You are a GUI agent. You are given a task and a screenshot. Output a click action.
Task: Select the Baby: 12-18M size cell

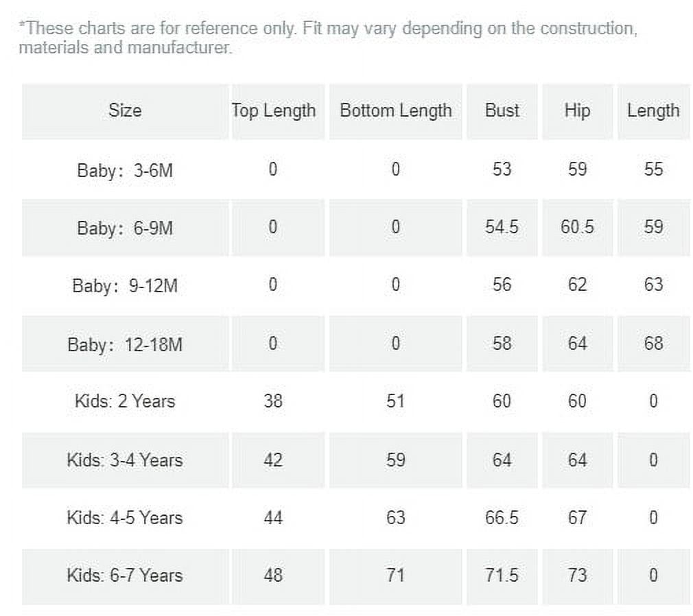pyautogui.click(x=125, y=344)
